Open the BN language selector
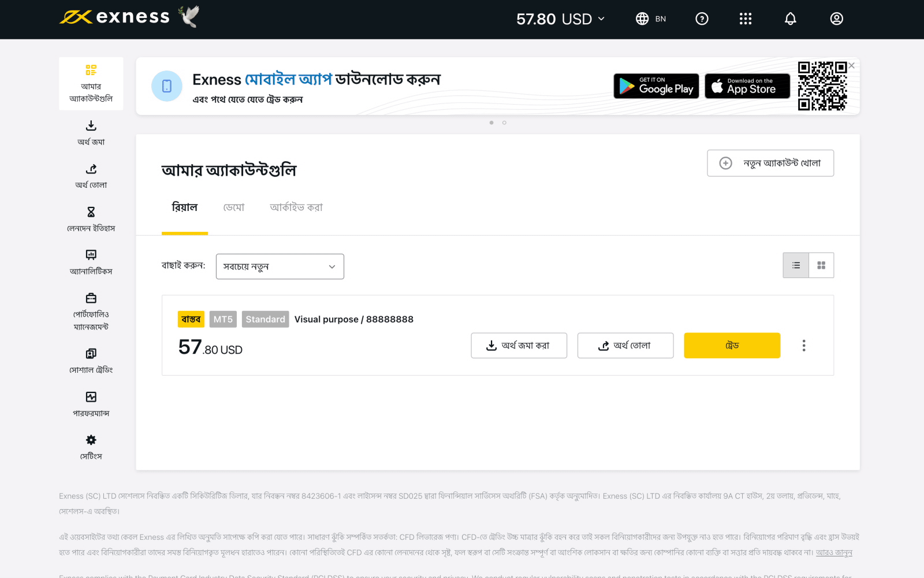Image resolution: width=924 pixels, height=578 pixels. (651, 19)
